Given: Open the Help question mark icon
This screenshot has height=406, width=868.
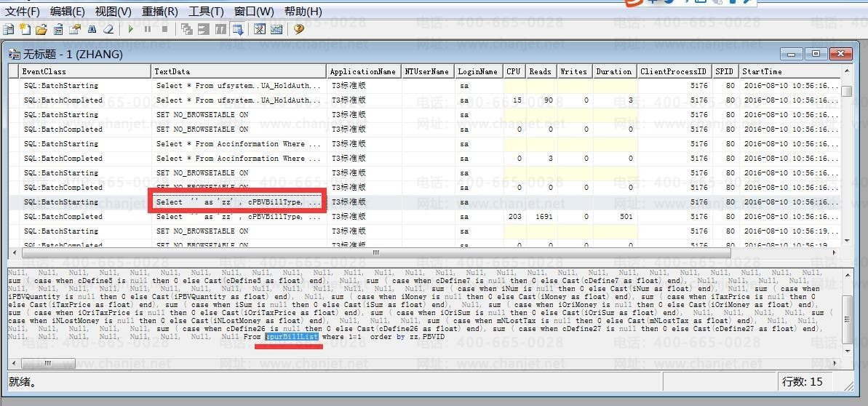Looking at the screenshot, I should coord(298,30).
